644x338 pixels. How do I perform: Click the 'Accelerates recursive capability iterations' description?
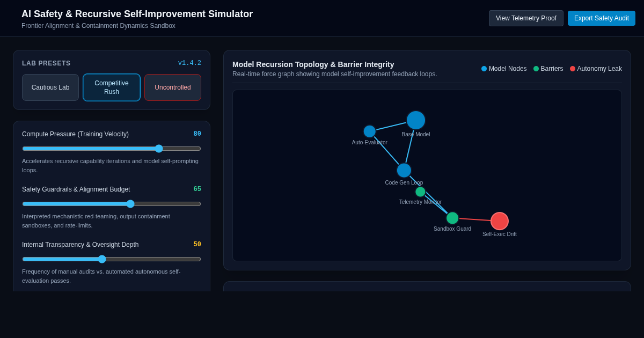pyautogui.click(x=110, y=165)
